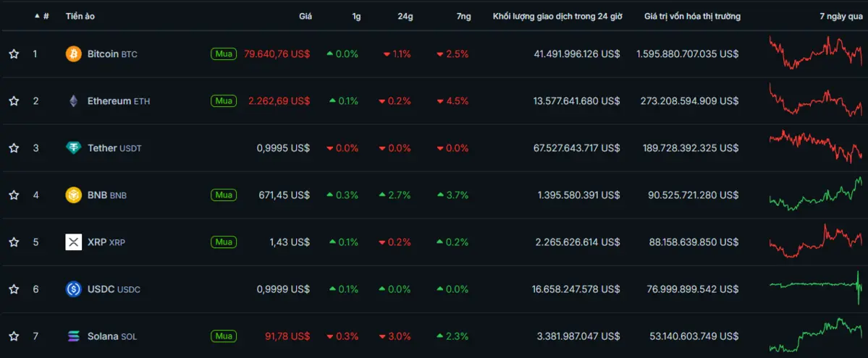Click BNB 24g change 2.7%
868x358 pixels.
(395, 195)
